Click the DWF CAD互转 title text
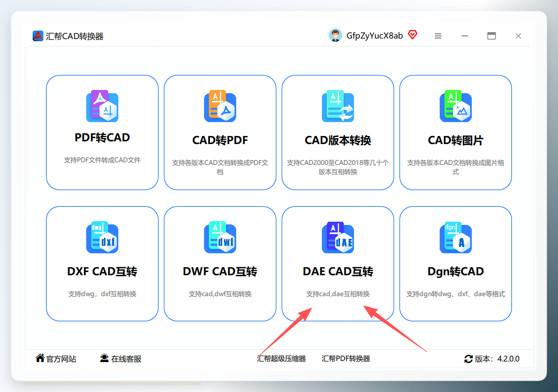558x392 pixels. (220, 272)
